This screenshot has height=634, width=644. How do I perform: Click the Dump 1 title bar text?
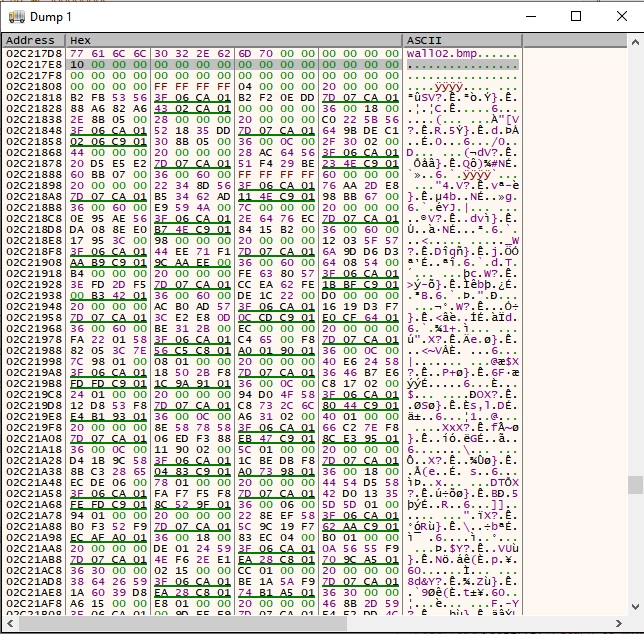(50, 17)
